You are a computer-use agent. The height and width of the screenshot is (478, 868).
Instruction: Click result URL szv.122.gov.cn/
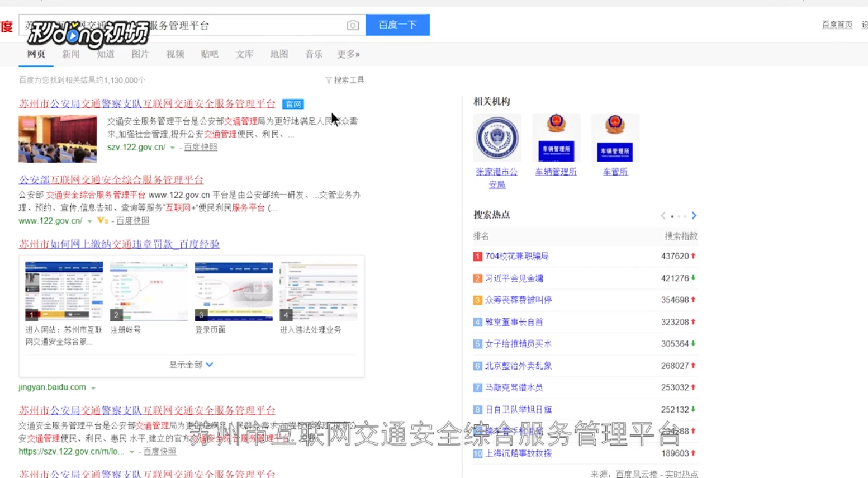coord(136,147)
